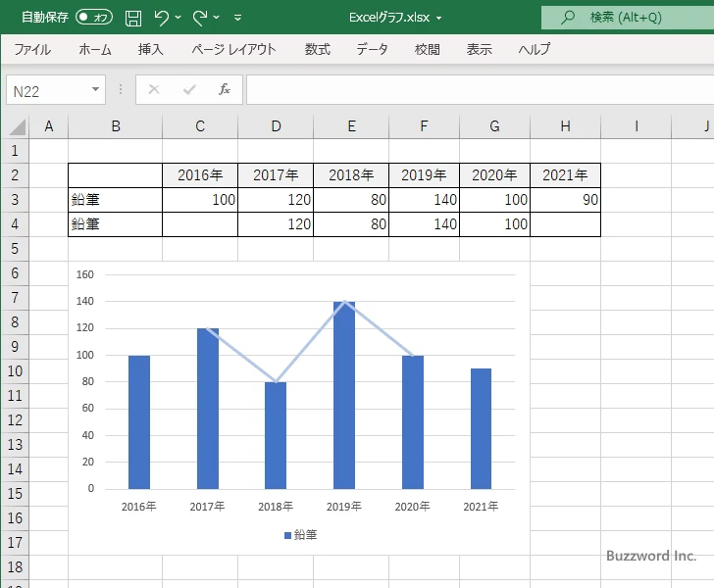Screen dimensions: 714x588
Task: Expand the Excelグラフ.xlsx filename dropdown
Action: click(x=439, y=19)
